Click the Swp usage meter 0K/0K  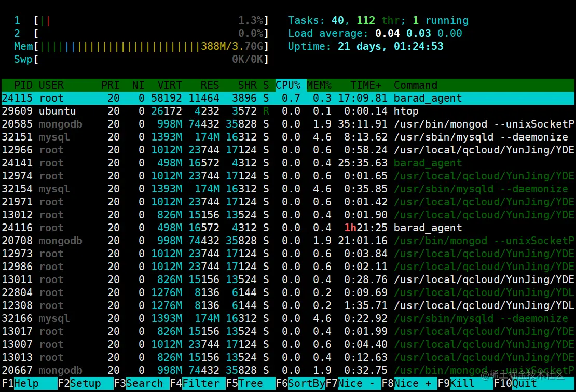[x=141, y=59]
